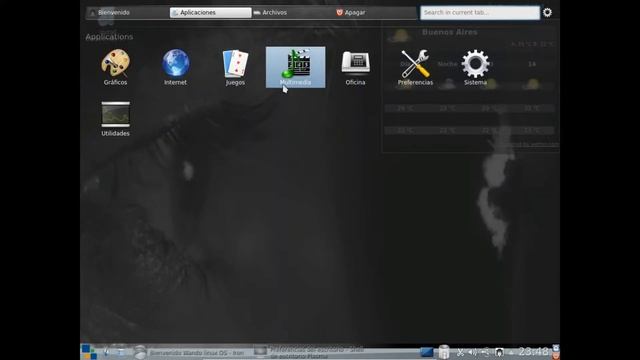
Task: Select the Aplicaciones tab
Action: [x=211, y=13]
